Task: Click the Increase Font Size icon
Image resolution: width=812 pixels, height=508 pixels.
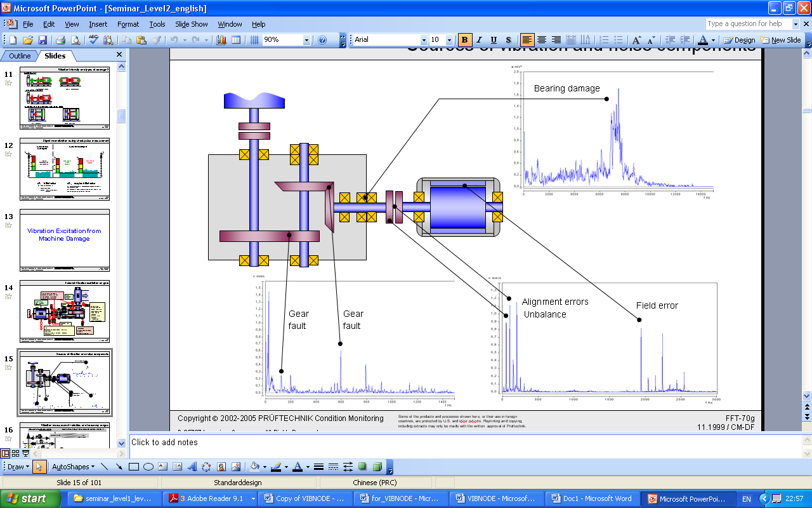Action: [x=636, y=40]
